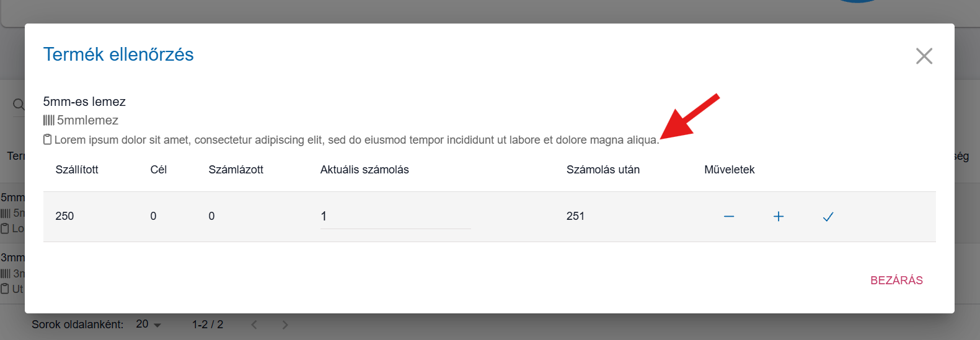Click the barcode icon beside 5mmlemez
The image size is (980, 340).
click(x=49, y=120)
